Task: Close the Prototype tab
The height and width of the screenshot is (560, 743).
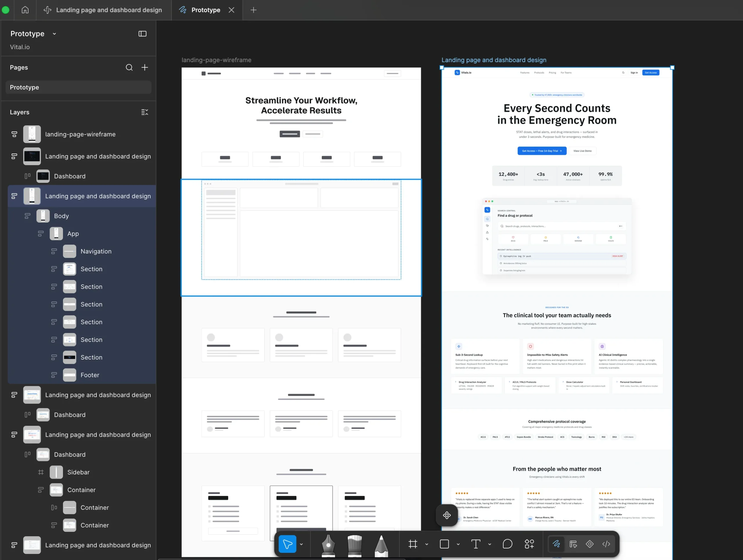Action: [x=231, y=10]
